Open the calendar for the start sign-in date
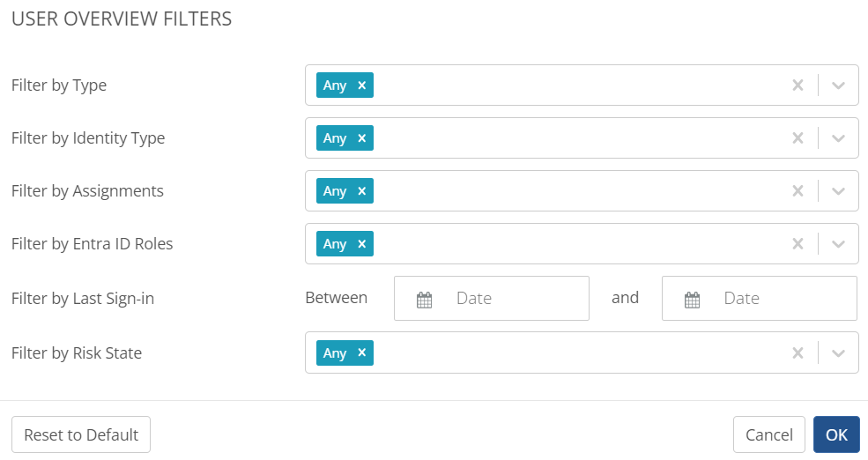 pos(424,300)
